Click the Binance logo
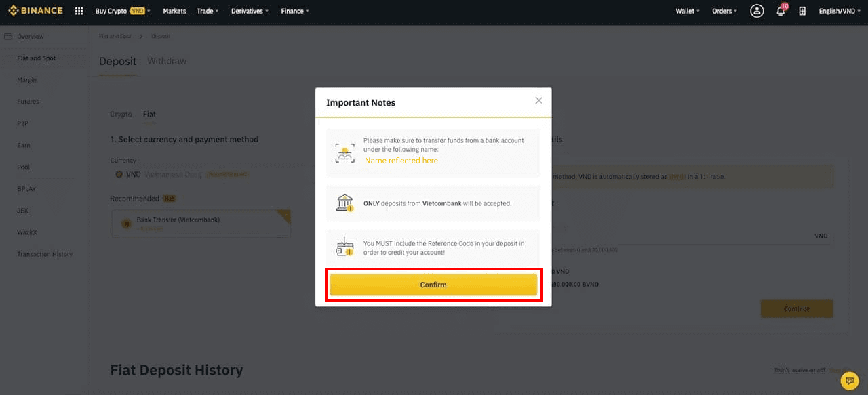Viewport: 868px width, 395px height. [35, 11]
